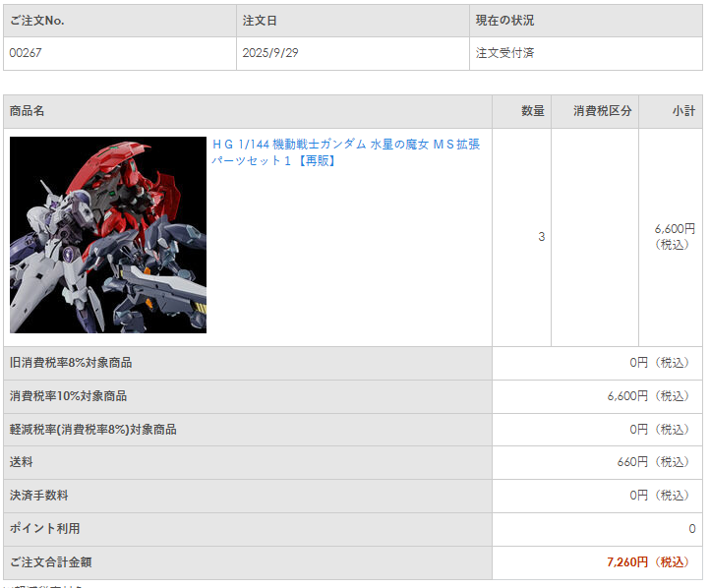This screenshot has width=710, height=588.
Task: Select the 0円 value for 決済手数料
Action: click(662, 496)
